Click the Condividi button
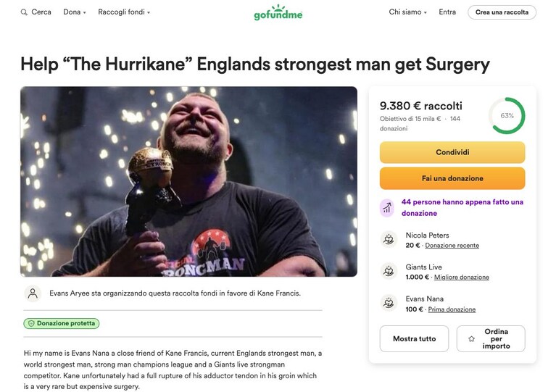Viewport: 556px width, 392px height. [x=452, y=152]
